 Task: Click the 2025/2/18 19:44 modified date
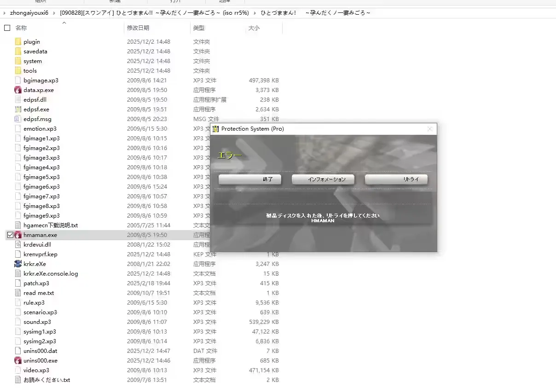(x=149, y=283)
